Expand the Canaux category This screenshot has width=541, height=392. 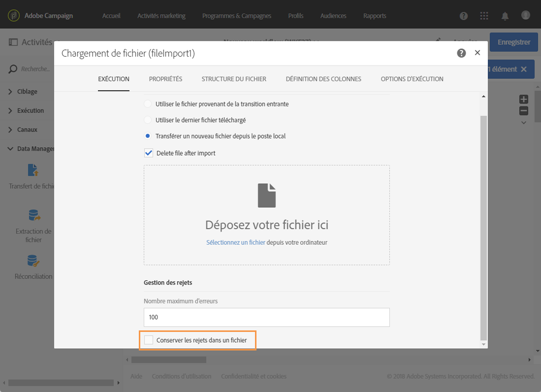[10, 130]
